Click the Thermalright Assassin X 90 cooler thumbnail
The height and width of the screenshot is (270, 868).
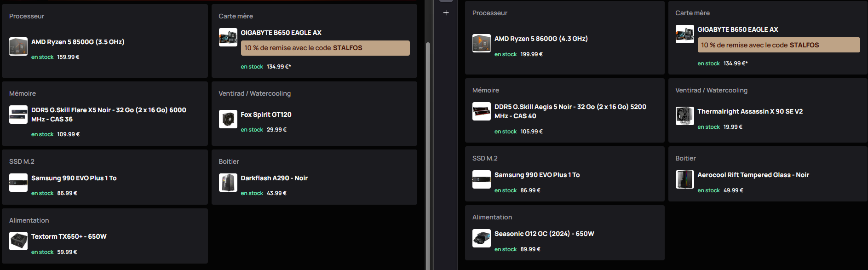(x=685, y=116)
